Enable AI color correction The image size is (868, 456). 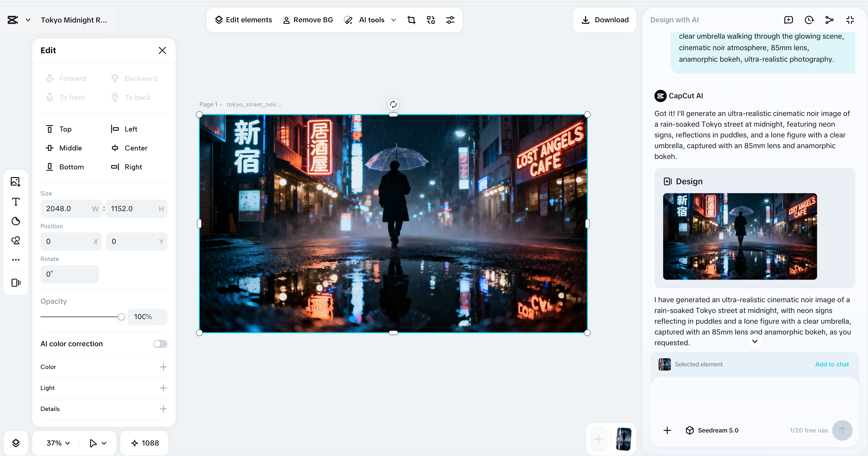(x=160, y=344)
